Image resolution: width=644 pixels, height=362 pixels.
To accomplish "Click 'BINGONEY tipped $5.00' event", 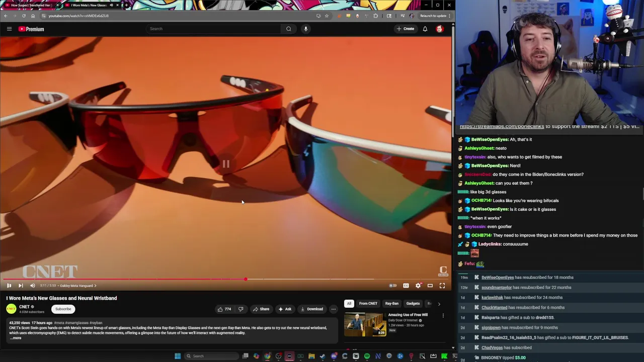I will click(x=503, y=358).
